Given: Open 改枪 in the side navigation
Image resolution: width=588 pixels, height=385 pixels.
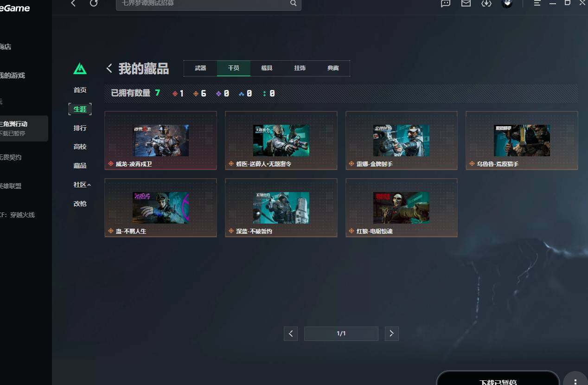Looking at the screenshot, I should pos(80,204).
